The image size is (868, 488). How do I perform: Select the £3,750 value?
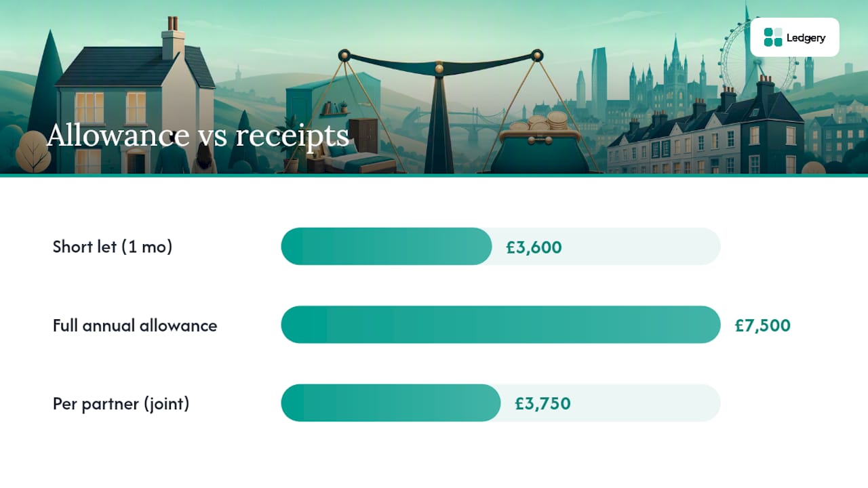(x=542, y=405)
